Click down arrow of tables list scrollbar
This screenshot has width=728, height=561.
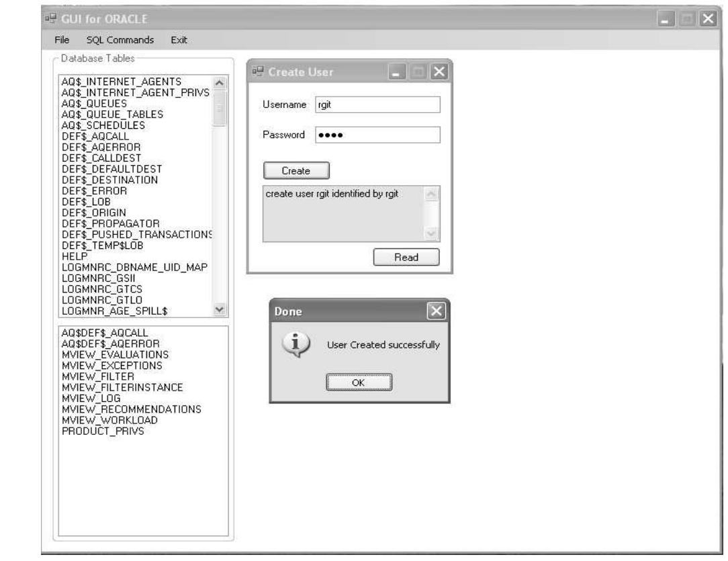pos(220,309)
